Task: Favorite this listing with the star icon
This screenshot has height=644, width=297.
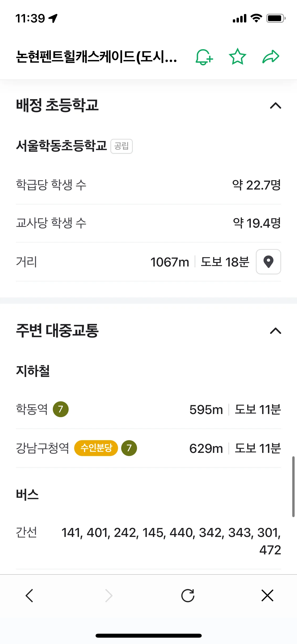Action: (238, 57)
